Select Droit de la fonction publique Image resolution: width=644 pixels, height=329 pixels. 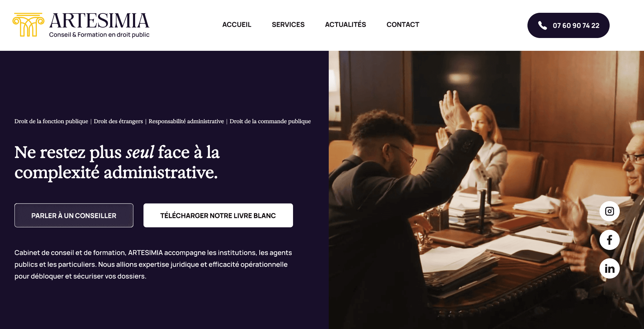tap(51, 121)
